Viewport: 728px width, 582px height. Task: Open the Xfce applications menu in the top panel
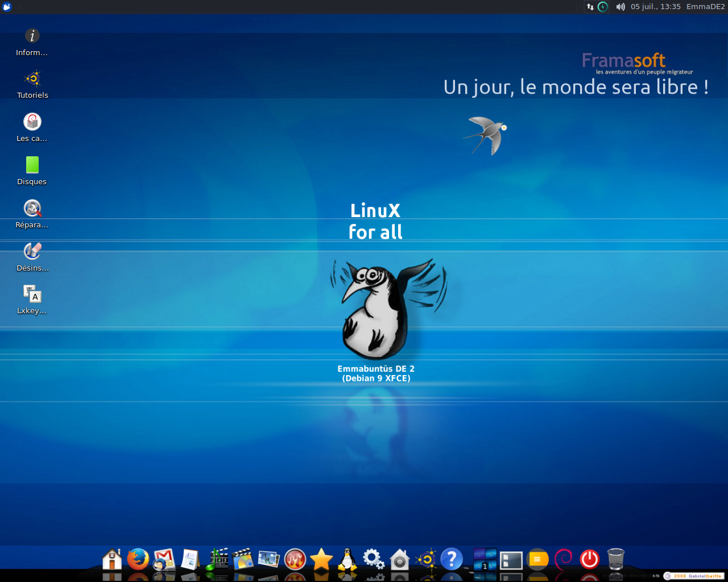7,7
